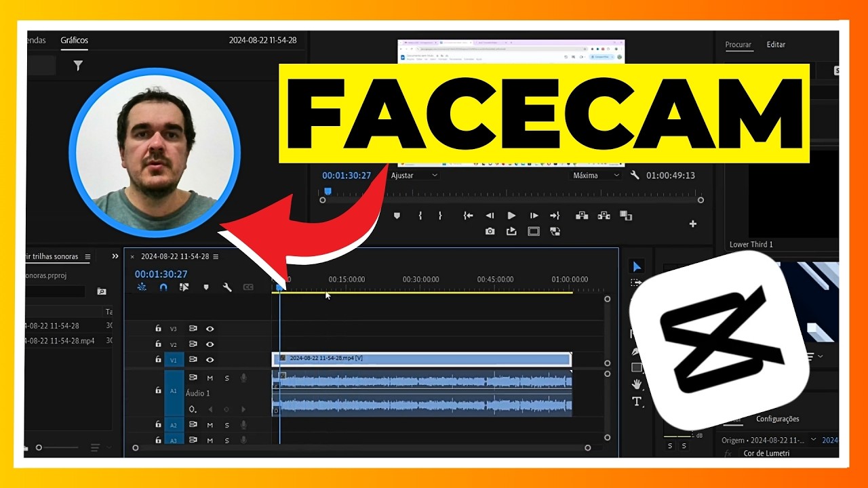
Task: Switch to the Procurar tab
Action: 738,45
